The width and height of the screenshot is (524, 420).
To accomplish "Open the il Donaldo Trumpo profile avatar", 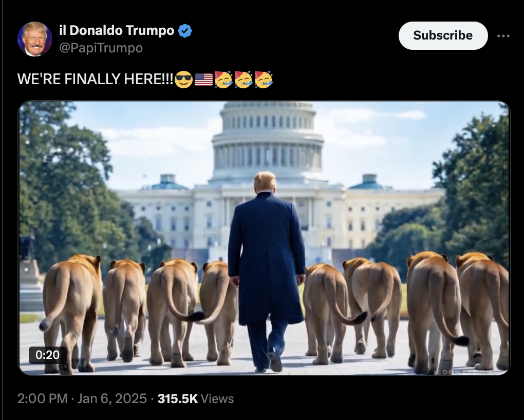I will (x=34, y=39).
